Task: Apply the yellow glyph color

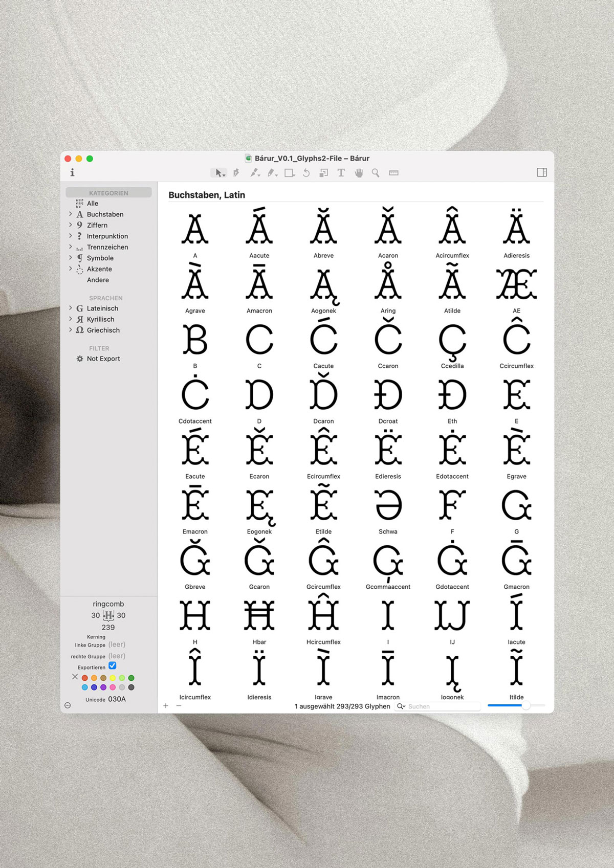Action: [113, 678]
